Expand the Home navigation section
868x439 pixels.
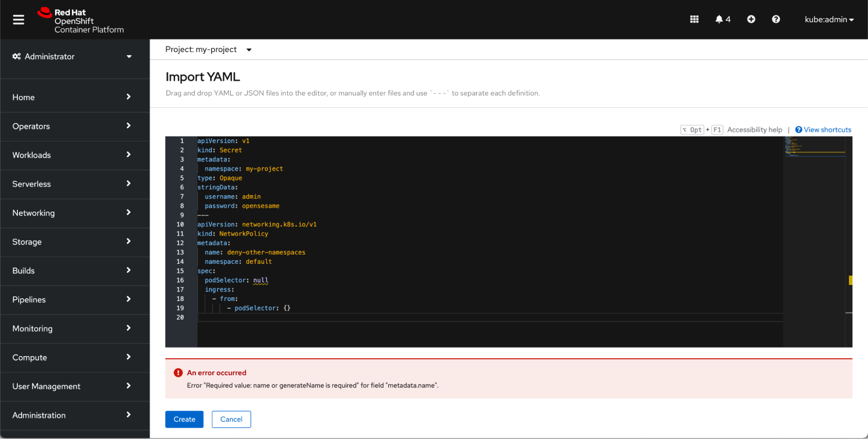point(75,97)
